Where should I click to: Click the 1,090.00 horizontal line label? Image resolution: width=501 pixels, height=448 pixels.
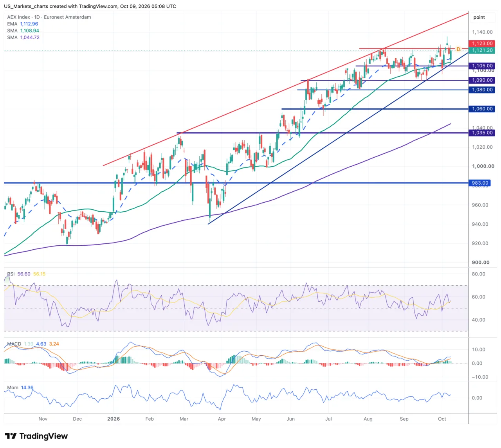482,80
